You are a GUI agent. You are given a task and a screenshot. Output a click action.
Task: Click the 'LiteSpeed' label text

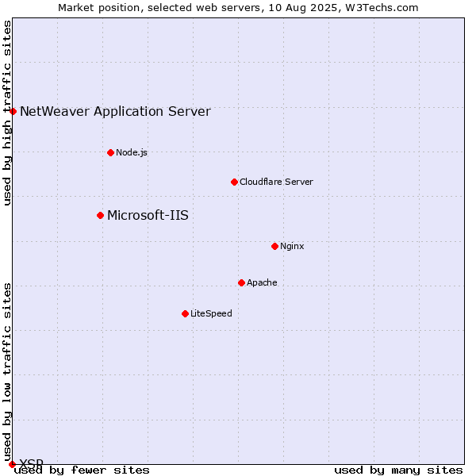coord(211,313)
